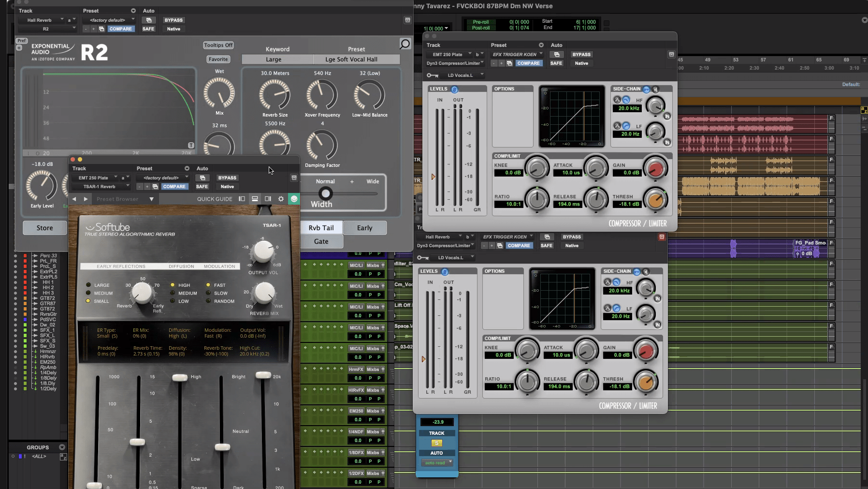Click the phase invert icon beside LEVELS in upper compressor

coord(454,89)
